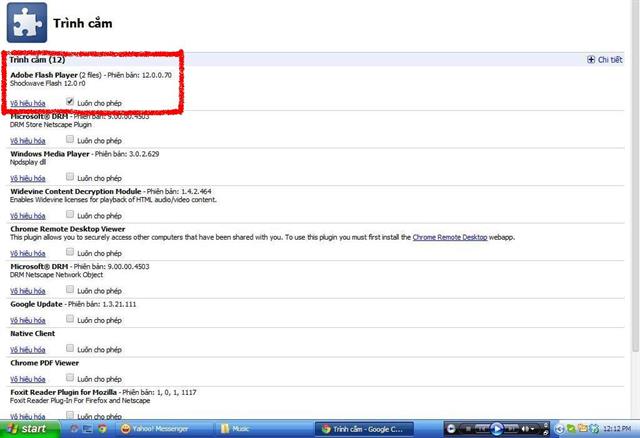Click Show Desktop Quick Launch icon
This screenshot has width=640, height=438.
point(88,429)
